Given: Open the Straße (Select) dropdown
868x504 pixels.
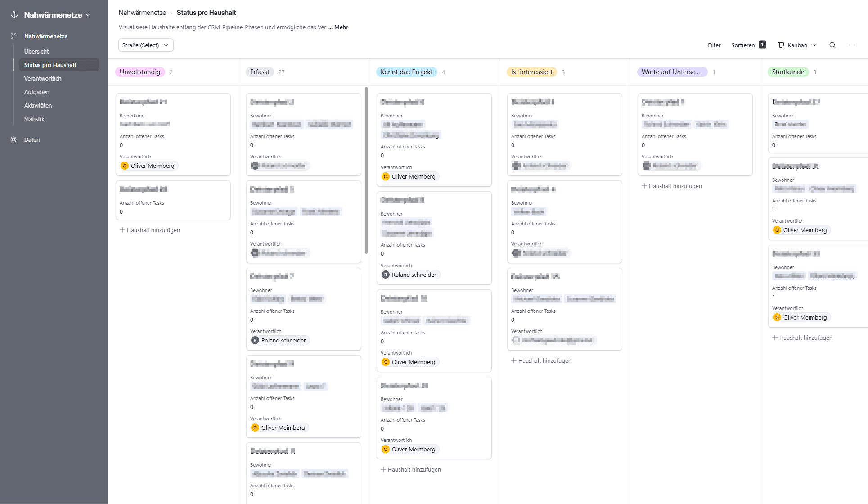Looking at the screenshot, I should [x=145, y=45].
